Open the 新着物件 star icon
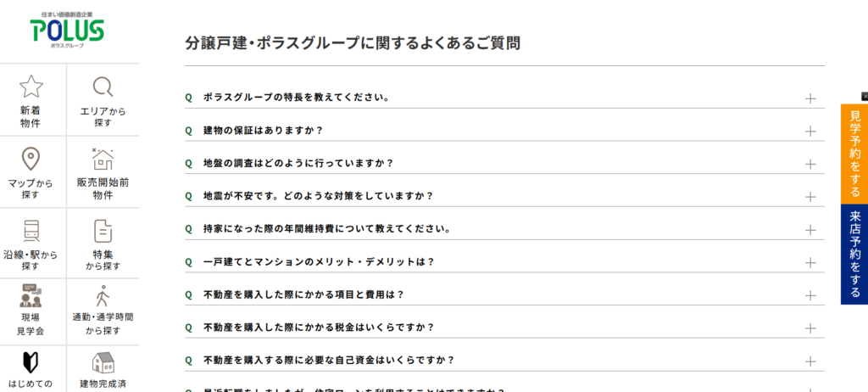Viewport: 868px width, 392px height. pos(31,87)
